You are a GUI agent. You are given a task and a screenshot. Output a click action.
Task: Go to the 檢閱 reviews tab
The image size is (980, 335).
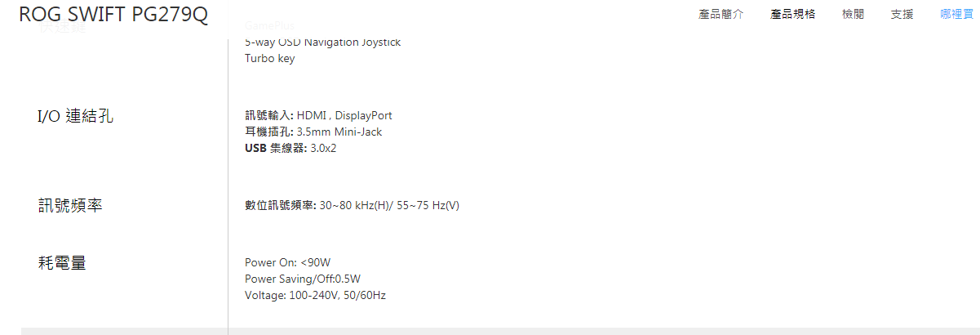tap(853, 15)
